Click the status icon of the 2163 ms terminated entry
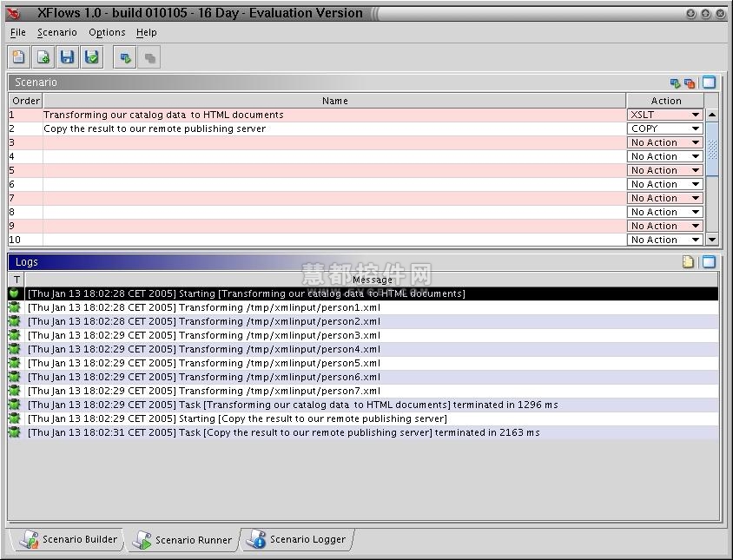Viewport: 733px width, 560px height. [x=14, y=432]
